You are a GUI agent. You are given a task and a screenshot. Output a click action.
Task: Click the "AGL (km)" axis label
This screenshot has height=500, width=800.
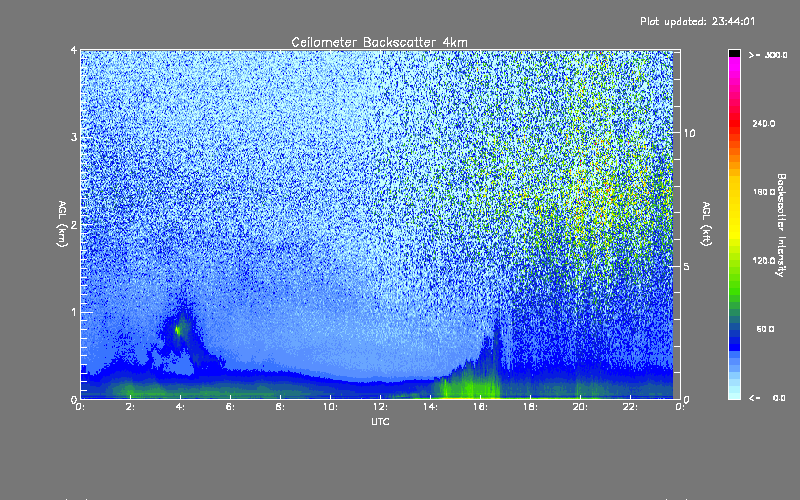click(x=62, y=224)
